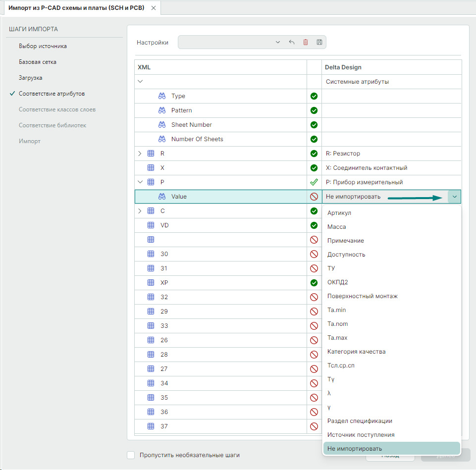Screen dimensions: 476x470
Task: Choose Раздел спецификации in the dropdown list
Action: click(360, 421)
